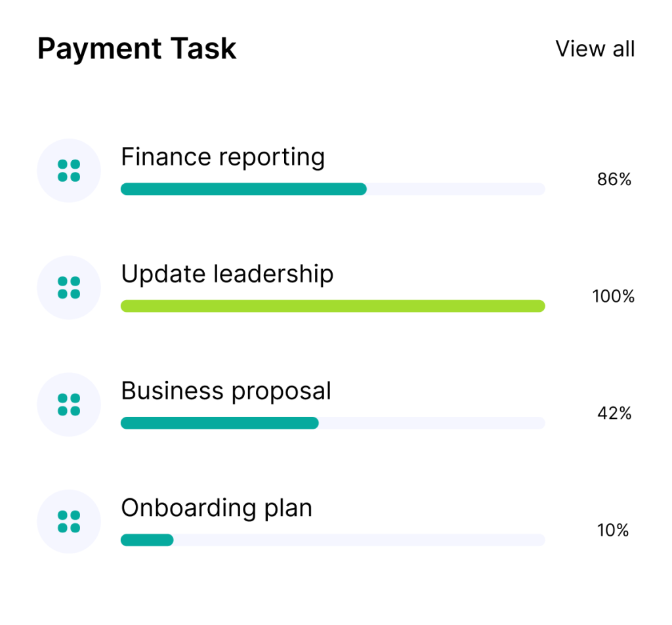Select the Update leadership task title
Image resolution: width=672 pixels, height=625 pixels.
[227, 274]
